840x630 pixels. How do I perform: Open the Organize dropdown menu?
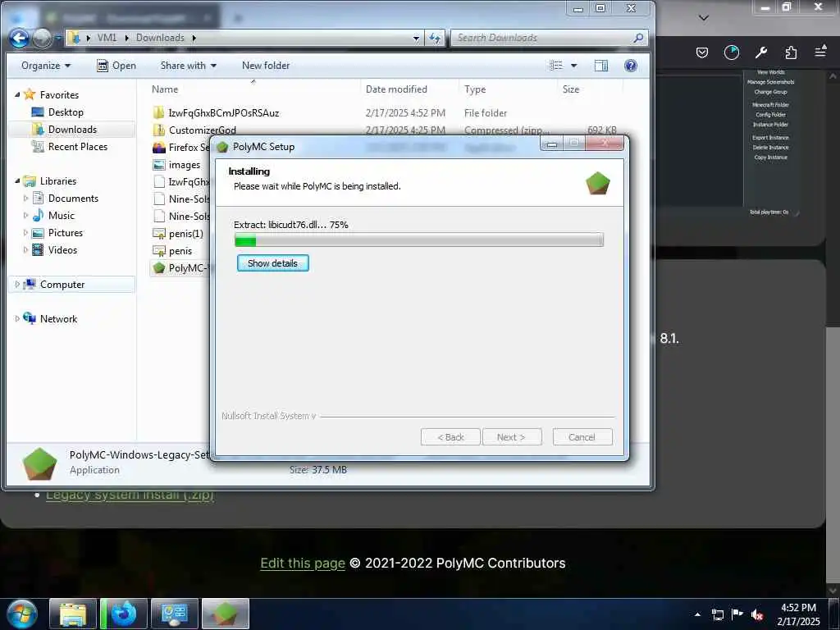coord(46,66)
